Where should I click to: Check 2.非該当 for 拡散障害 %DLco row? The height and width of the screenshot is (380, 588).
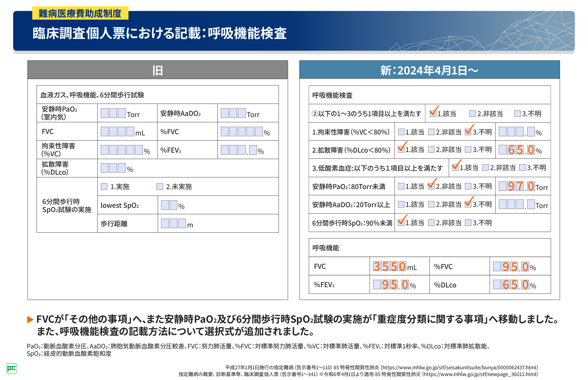[x=431, y=150]
